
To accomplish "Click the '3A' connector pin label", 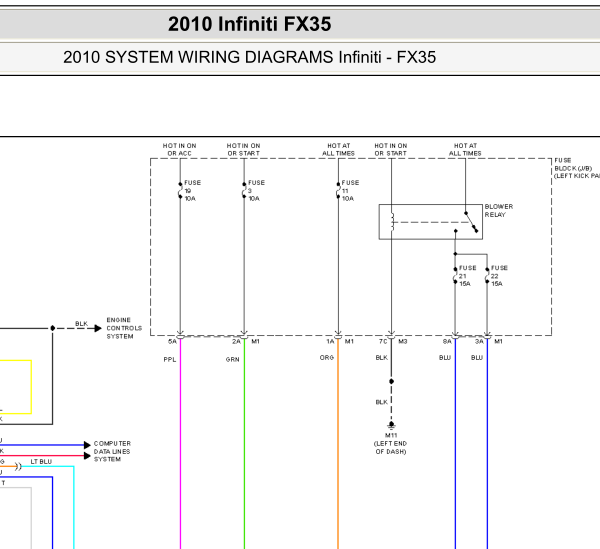I will [479, 341].
